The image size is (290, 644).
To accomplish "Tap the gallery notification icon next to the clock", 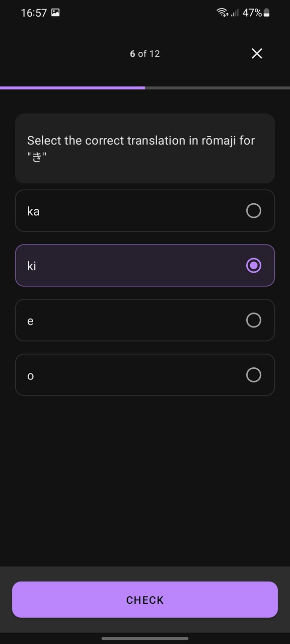I will point(56,12).
